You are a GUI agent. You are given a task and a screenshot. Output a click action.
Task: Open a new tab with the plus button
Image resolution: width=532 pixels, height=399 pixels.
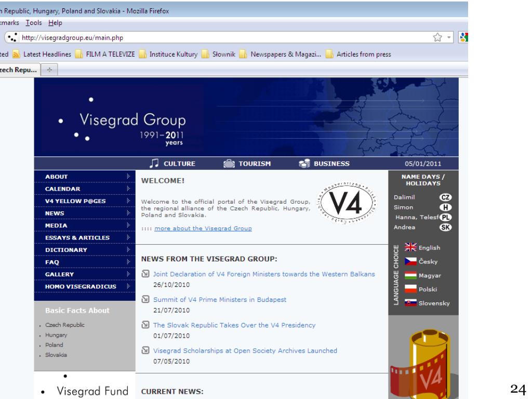coord(49,70)
